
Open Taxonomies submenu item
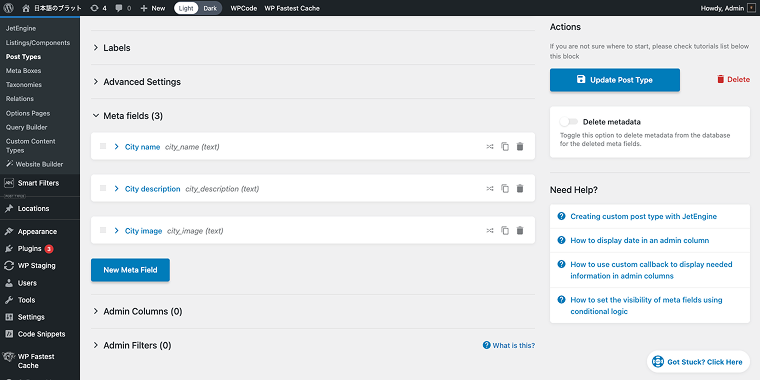[x=24, y=85]
